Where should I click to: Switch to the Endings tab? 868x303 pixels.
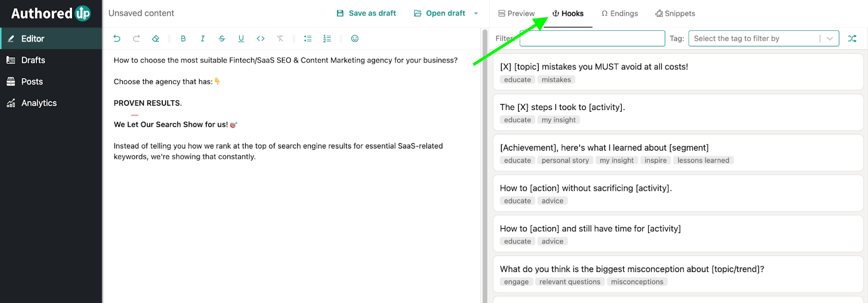[x=620, y=14]
